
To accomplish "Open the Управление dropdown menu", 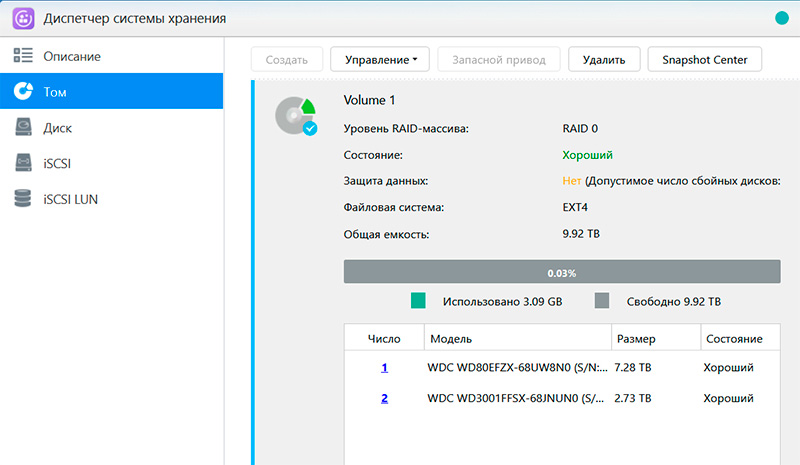I will [380, 60].
